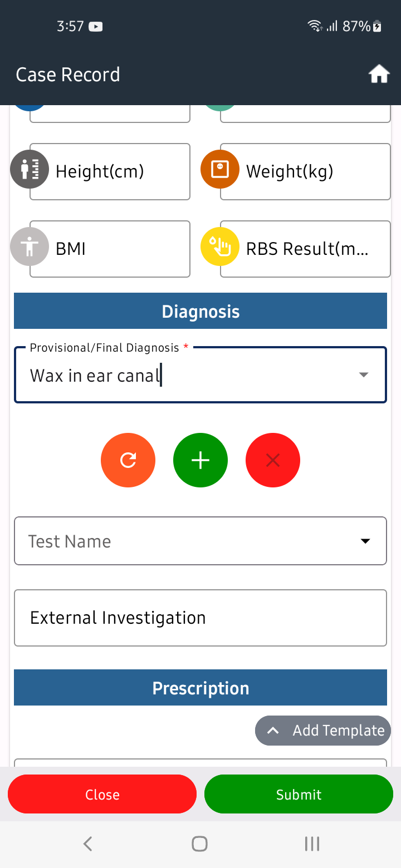The width and height of the screenshot is (401, 868).
Task: Expand the Add Template chevron
Action: (x=273, y=731)
